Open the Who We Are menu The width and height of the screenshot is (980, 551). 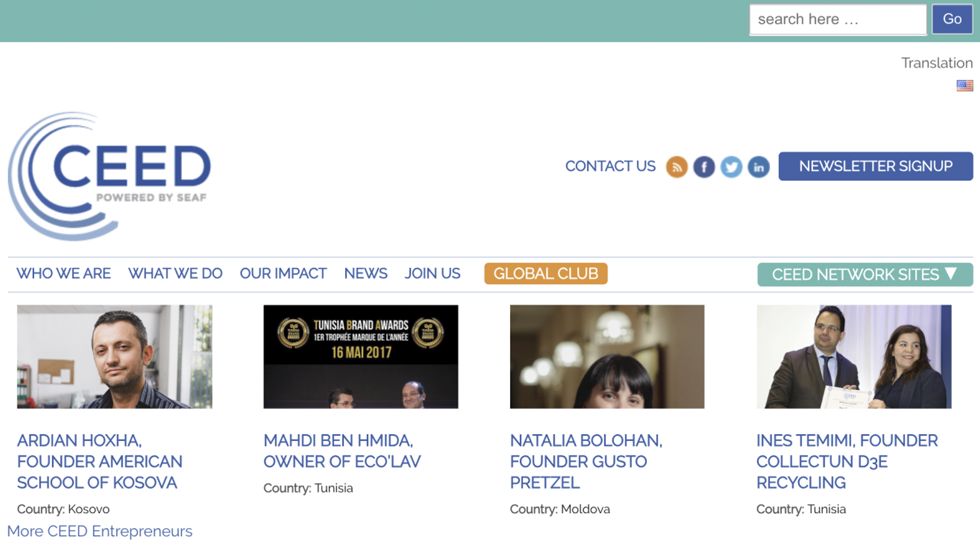[64, 273]
